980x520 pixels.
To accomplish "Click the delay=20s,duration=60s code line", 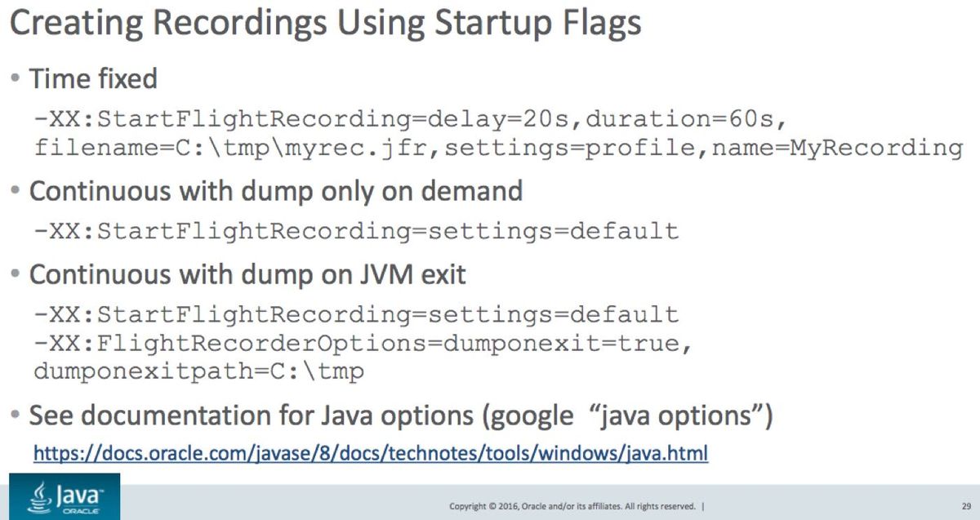I will click(411, 120).
